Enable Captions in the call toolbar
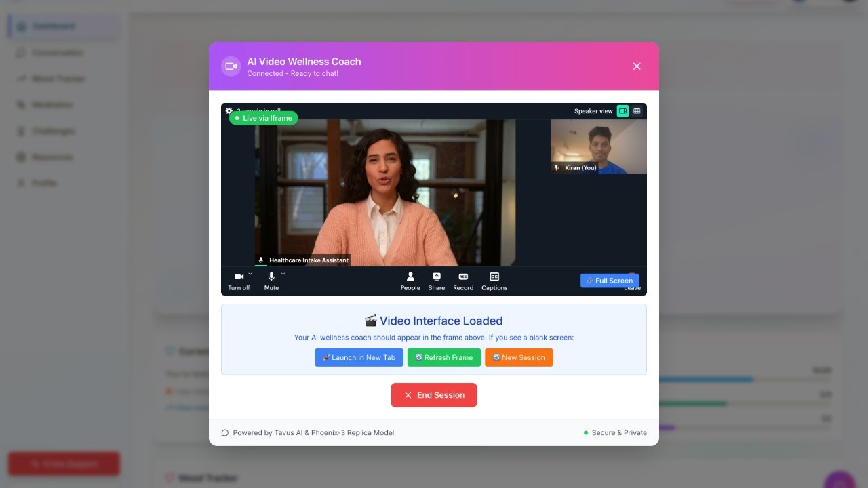868x488 pixels. click(494, 281)
